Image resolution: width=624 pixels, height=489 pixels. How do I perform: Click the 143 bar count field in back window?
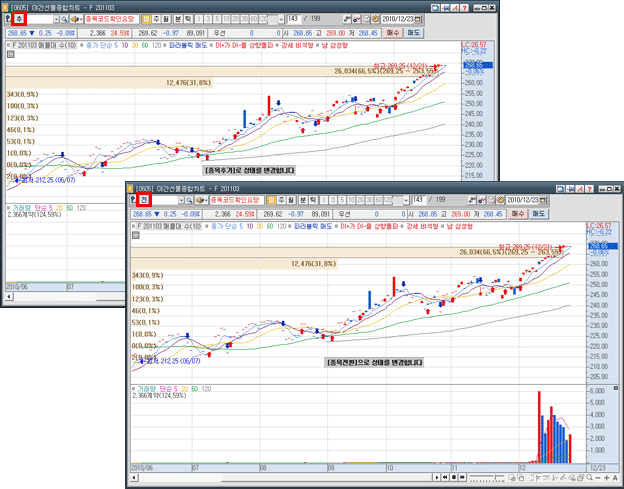point(293,18)
